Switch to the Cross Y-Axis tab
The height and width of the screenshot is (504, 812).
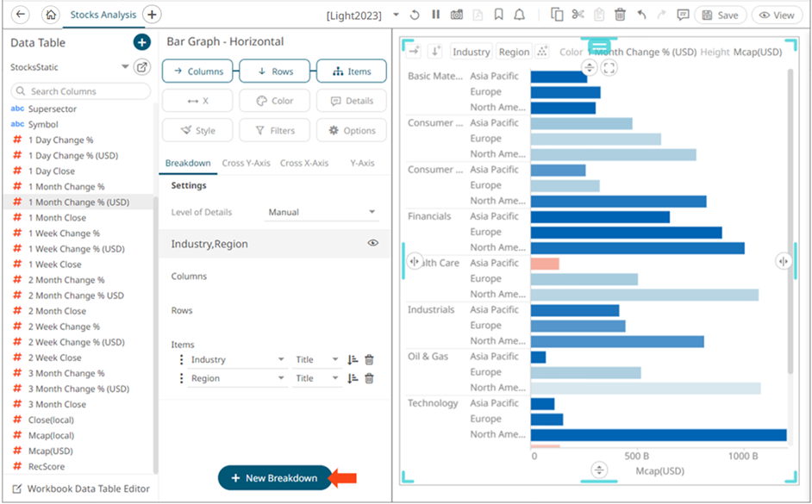[x=246, y=163]
